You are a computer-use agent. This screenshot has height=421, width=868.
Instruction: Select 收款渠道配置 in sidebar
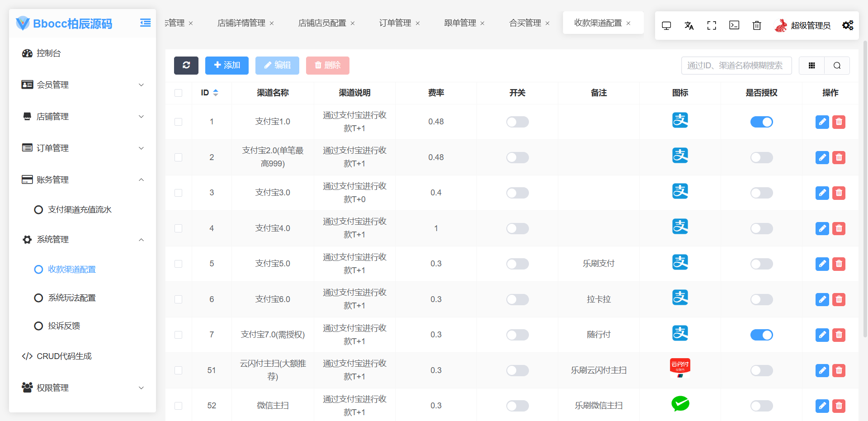pos(82,270)
